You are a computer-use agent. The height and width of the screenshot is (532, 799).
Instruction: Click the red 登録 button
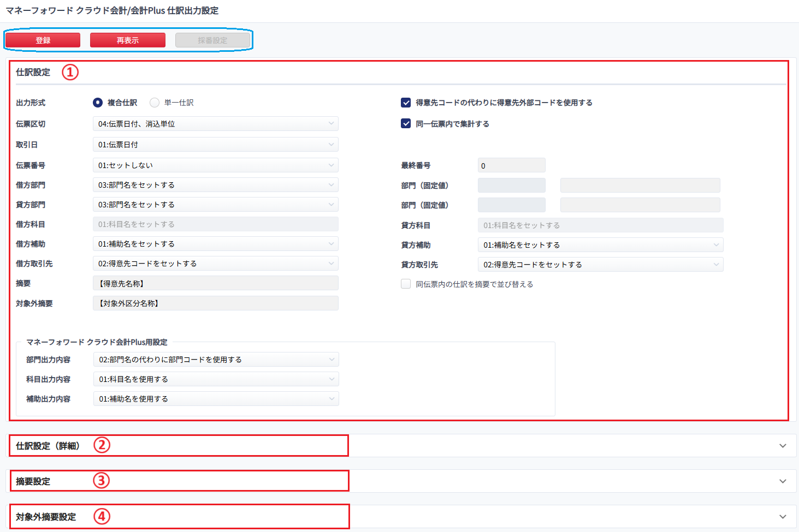(43, 40)
